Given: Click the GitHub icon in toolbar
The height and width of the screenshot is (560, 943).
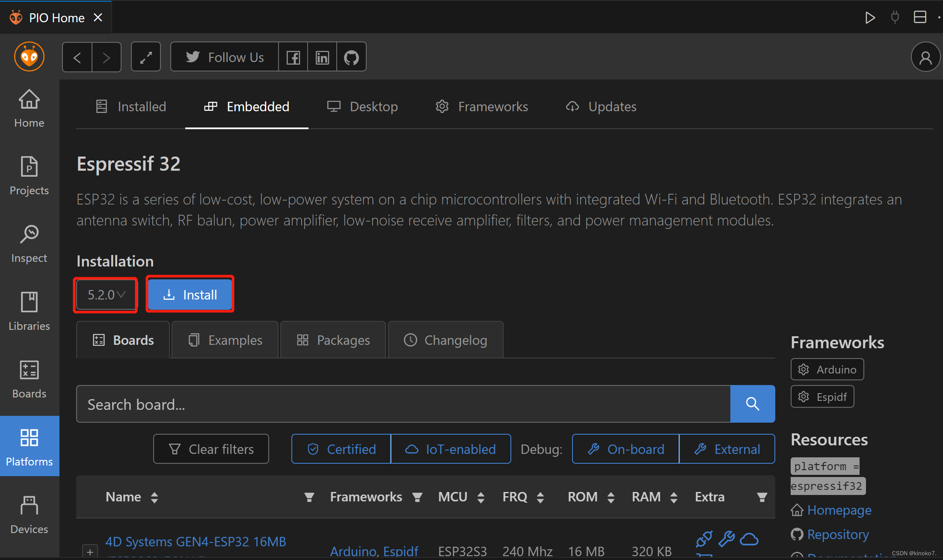Looking at the screenshot, I should (351, 57).
